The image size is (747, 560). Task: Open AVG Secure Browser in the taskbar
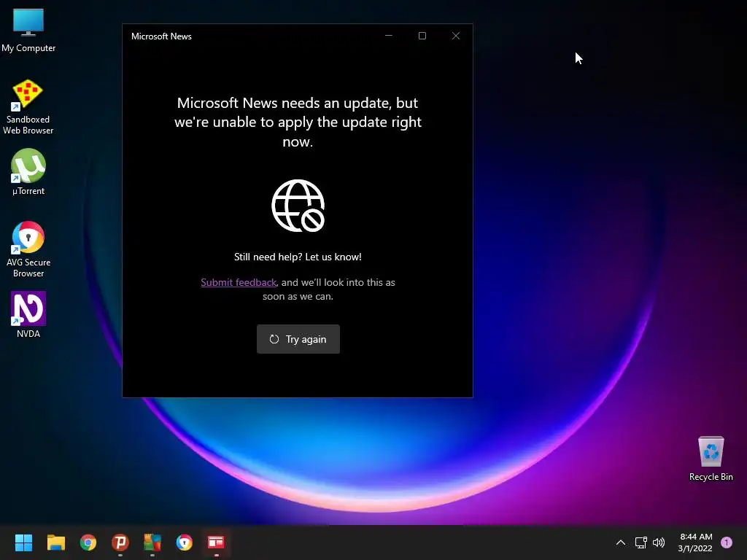coord(185,542)
